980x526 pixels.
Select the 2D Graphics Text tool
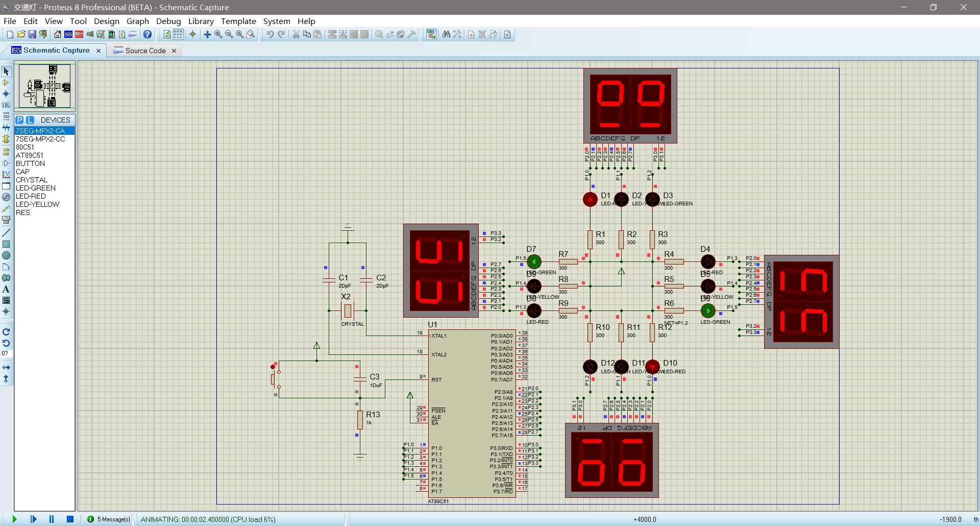click(x=6, y=289)
